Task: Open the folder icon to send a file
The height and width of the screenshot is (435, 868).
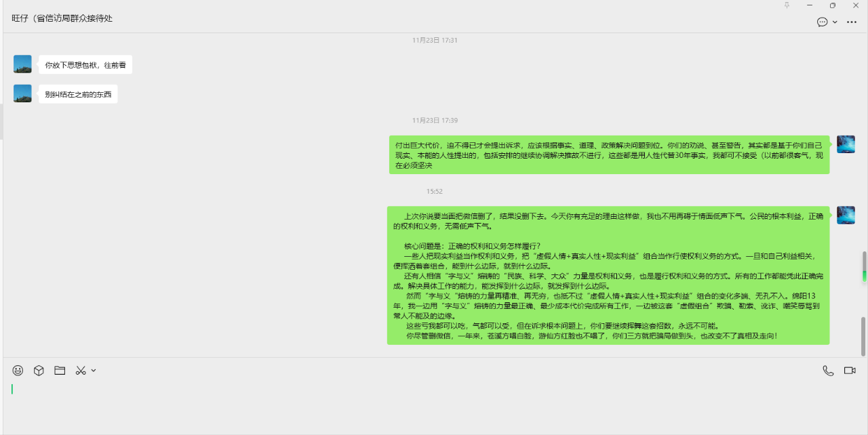Action: (60, 370)
